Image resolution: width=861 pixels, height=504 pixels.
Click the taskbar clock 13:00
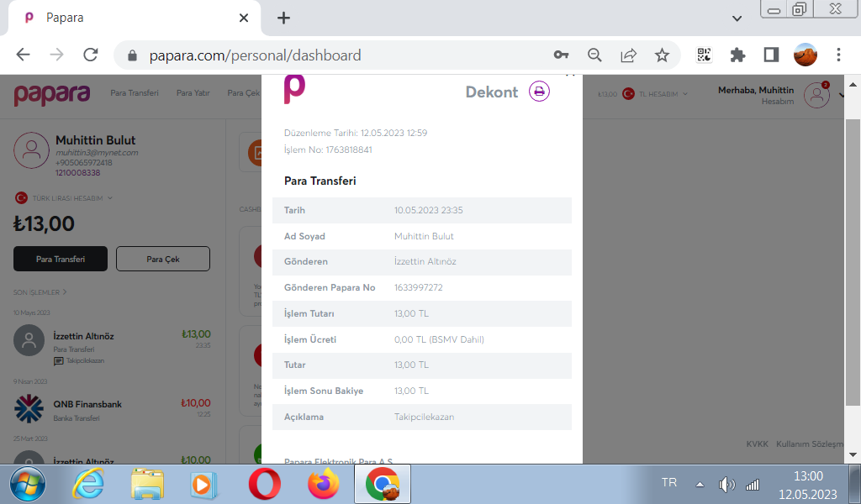click(808, 476)
